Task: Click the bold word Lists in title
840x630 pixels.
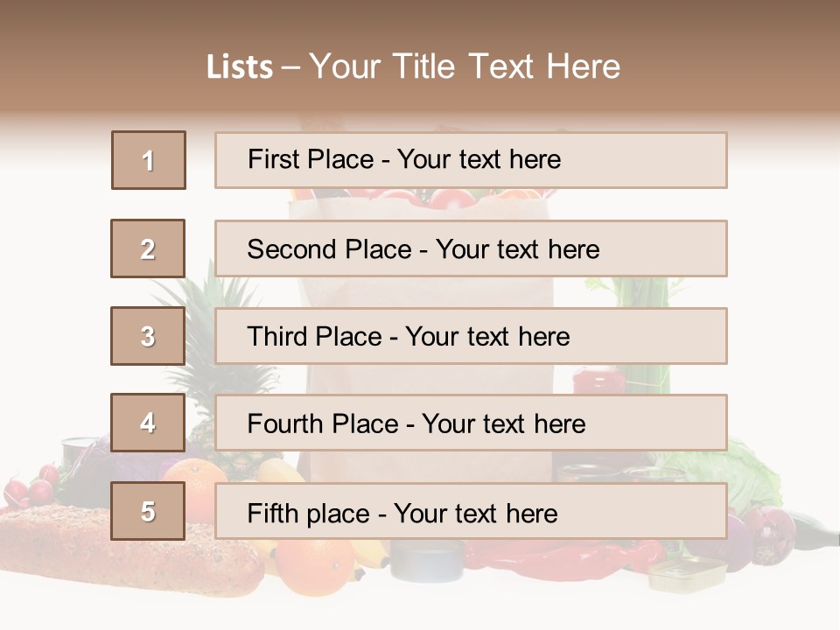Action: point(240,67)
